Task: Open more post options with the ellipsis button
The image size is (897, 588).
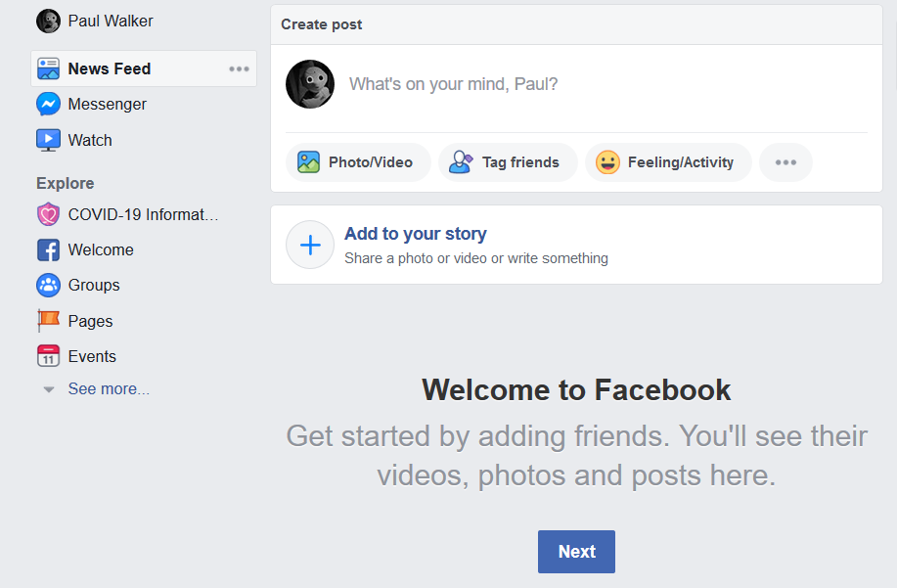Action: point(785,161)
